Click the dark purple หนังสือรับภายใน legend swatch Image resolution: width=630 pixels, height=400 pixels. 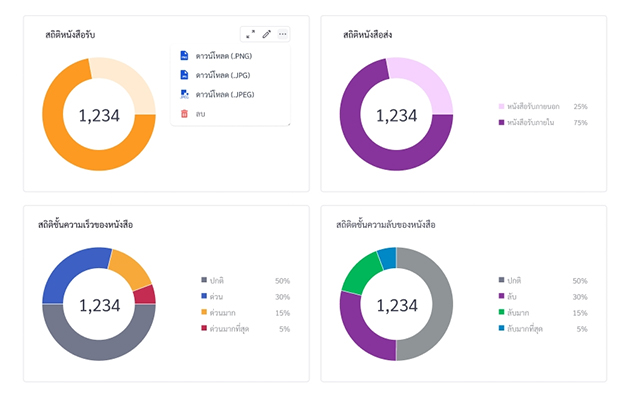tap(502, 122)
